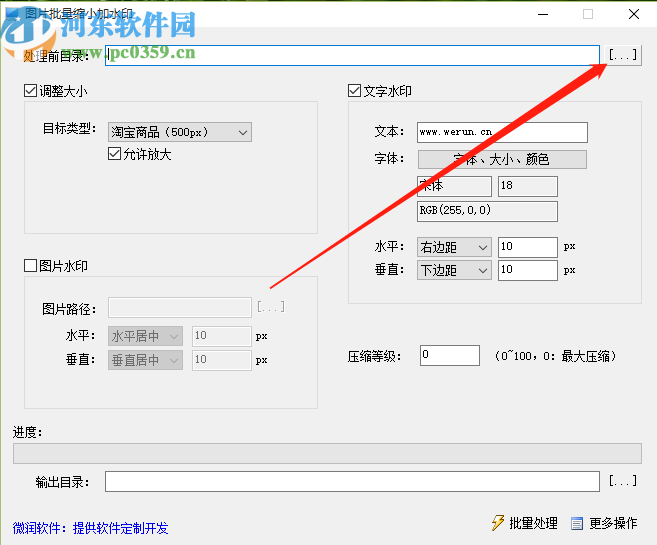Open the 微润软件 custom development link
Viewport: 657px width, 545px height.
point(91,528)
